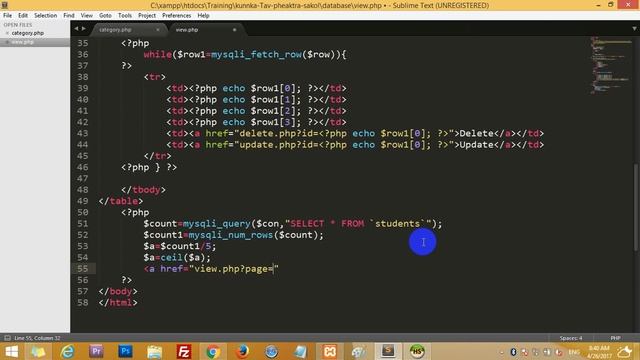This screenshot has height=360, width=640.
Task: Open the View menu
Action: coord(87,16)
